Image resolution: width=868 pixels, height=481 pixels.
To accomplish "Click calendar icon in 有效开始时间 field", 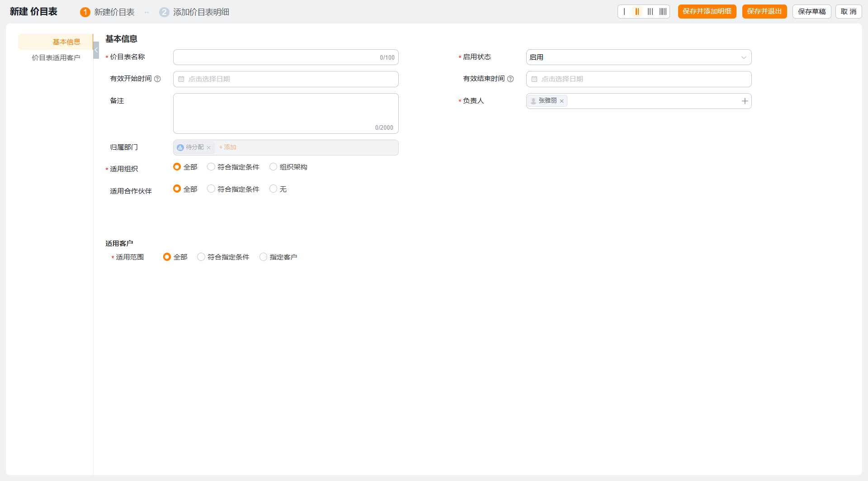I will tap(181, 79).
